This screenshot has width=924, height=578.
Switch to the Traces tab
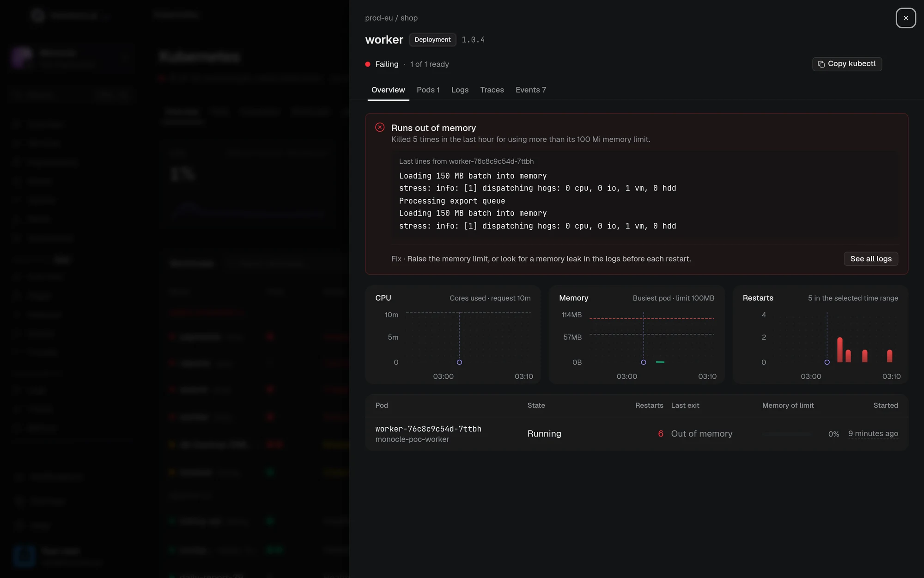[492, 90]
